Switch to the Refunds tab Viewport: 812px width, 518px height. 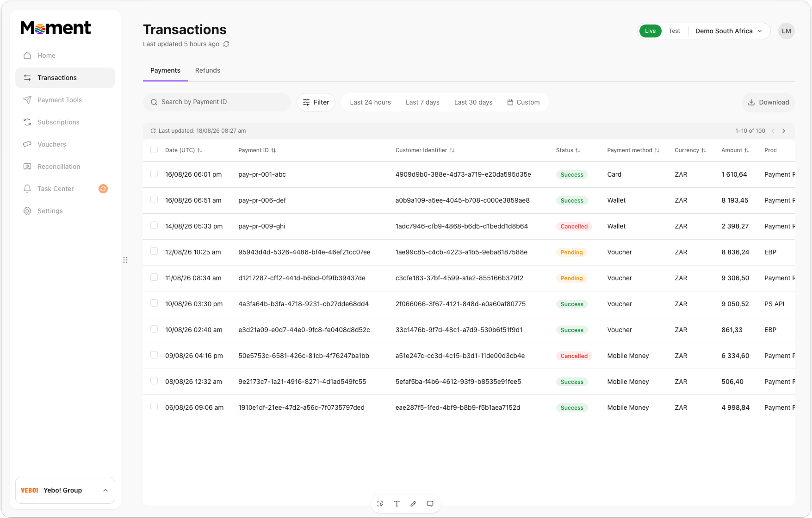tap(208, 70)
